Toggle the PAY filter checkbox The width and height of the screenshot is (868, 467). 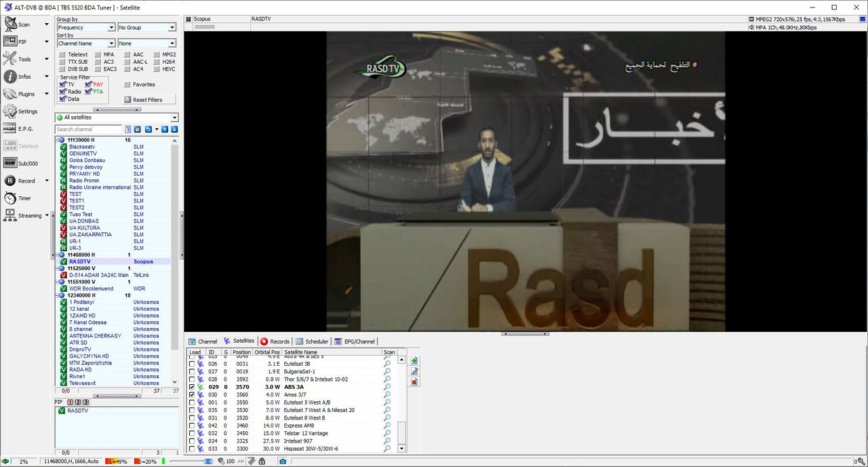(89, 84)
